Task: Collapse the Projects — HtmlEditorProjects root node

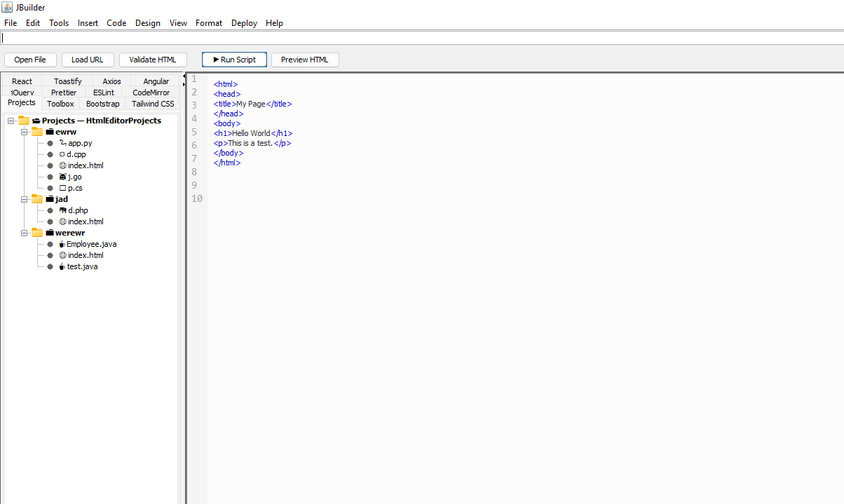Action: pyautogui.click(x=11, y=121)
